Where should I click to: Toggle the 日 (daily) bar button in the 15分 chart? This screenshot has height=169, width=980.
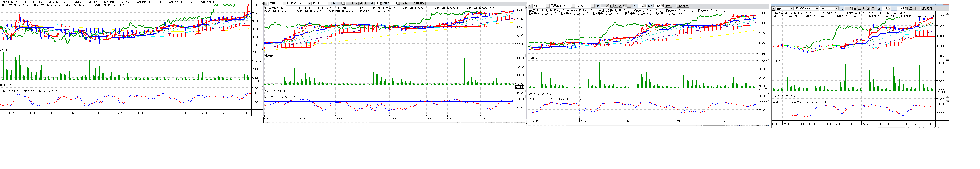coord(347,4)
